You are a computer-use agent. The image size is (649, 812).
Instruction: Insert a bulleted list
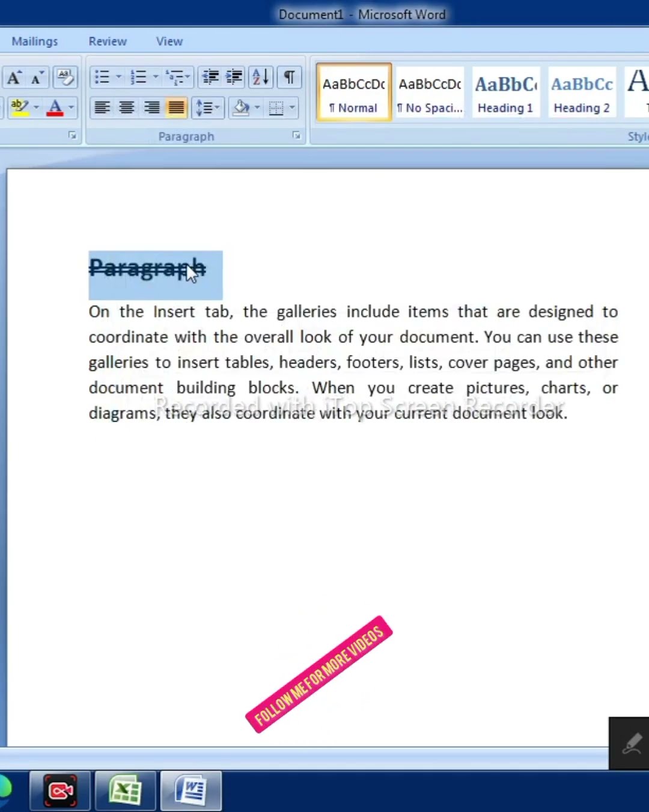coord(102,77)
